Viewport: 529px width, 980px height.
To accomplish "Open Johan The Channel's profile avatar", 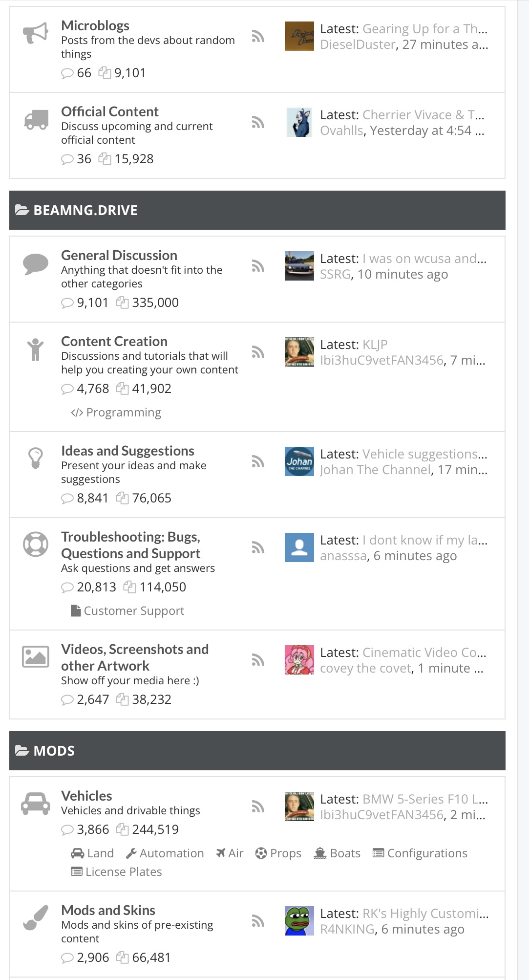I will pos(299,461).
